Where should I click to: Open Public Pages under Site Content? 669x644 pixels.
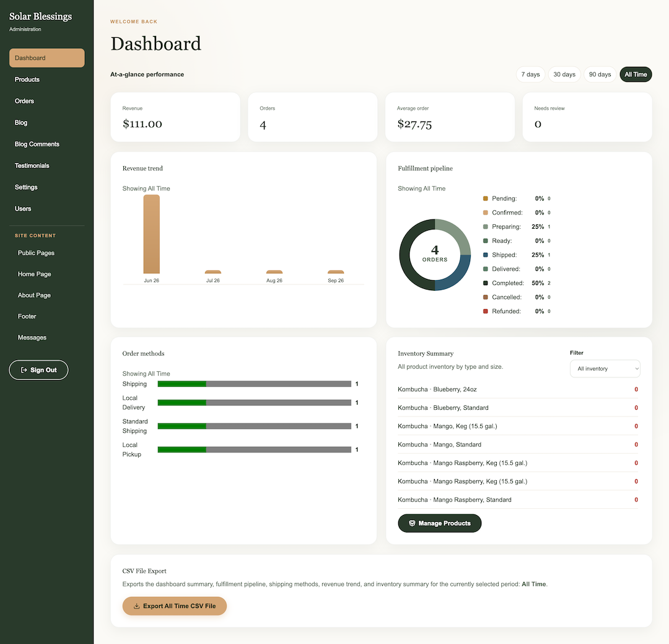(47, 253)
